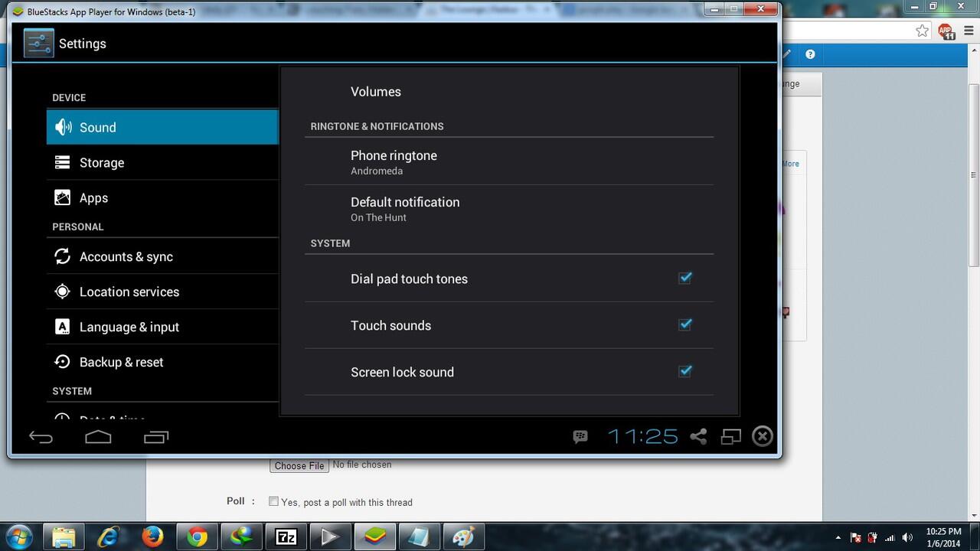Click the Settings sliders icon in header
Viewport: 980px width, 551px height.
coord(38,44)
